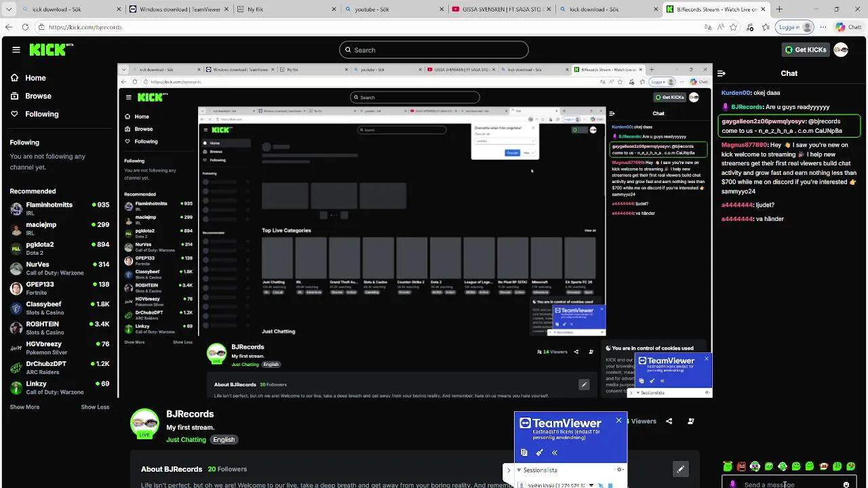Click the red angry emote in chat
Screen dimensions: 868x488
click(x=742, y=466)
